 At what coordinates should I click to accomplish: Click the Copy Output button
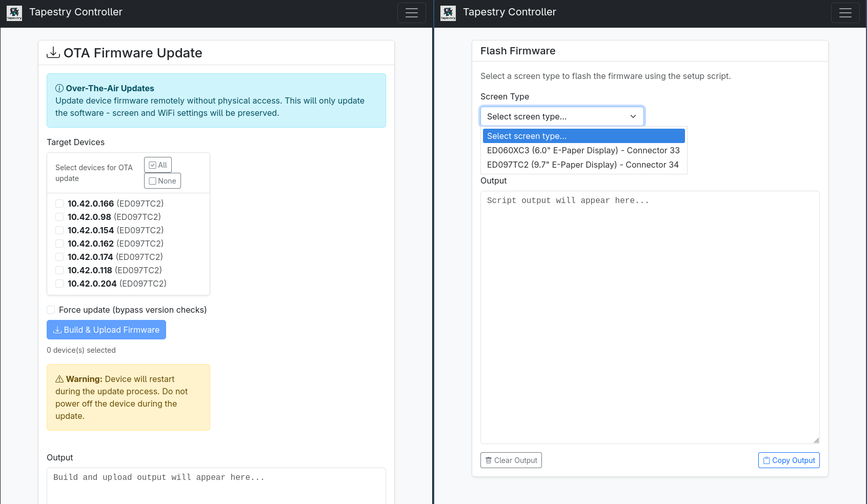789,460
